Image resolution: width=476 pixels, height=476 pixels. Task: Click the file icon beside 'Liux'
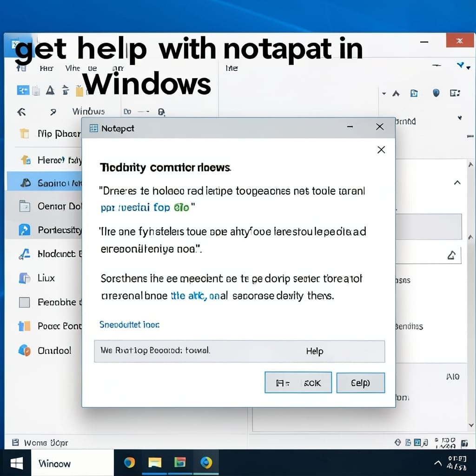point(24,278)
